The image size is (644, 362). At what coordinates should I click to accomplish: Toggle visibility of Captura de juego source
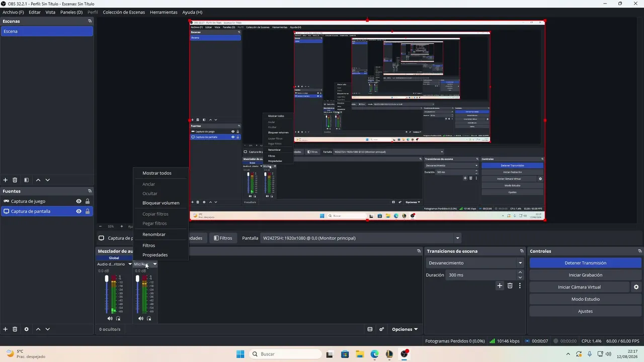pyautogui.click(x=78, y=201)
